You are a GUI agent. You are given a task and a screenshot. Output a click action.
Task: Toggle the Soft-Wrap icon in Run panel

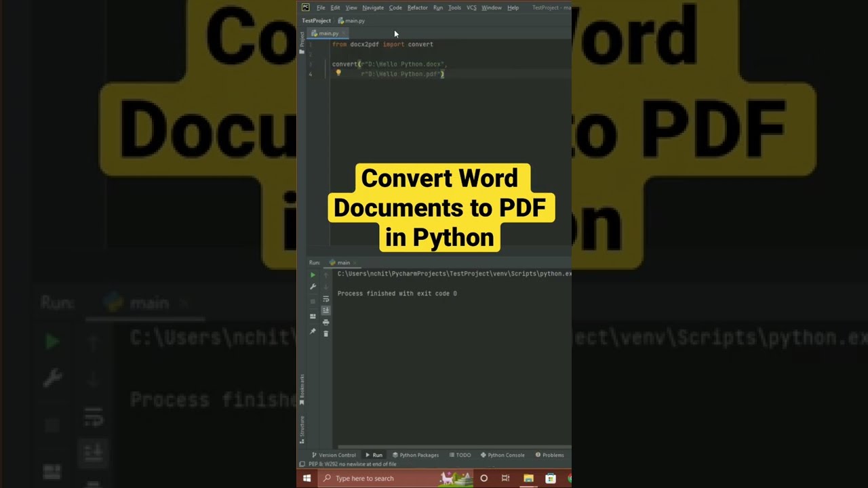tap(325, 299)
